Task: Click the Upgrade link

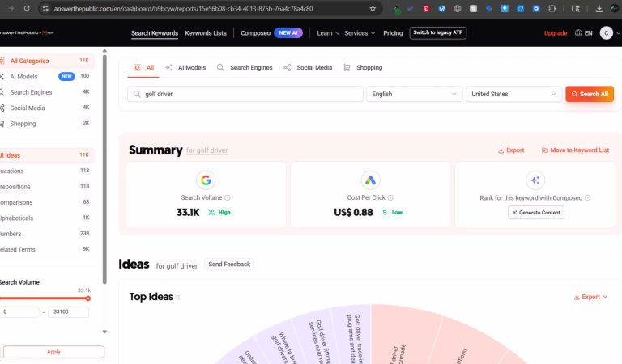Action: pyautogui.click(x=556, y=33)
